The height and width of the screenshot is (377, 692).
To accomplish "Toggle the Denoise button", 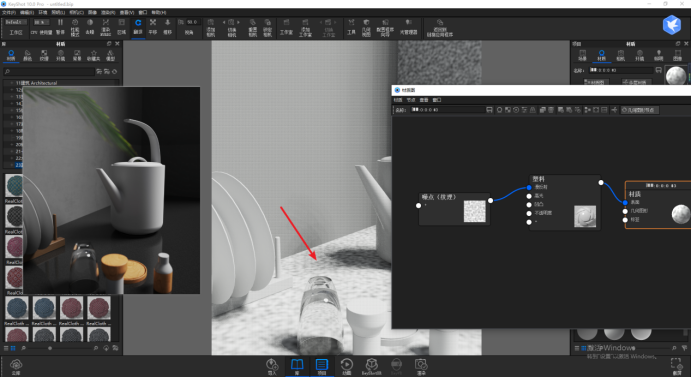I will pyautogui.click(x=90, y=26).
